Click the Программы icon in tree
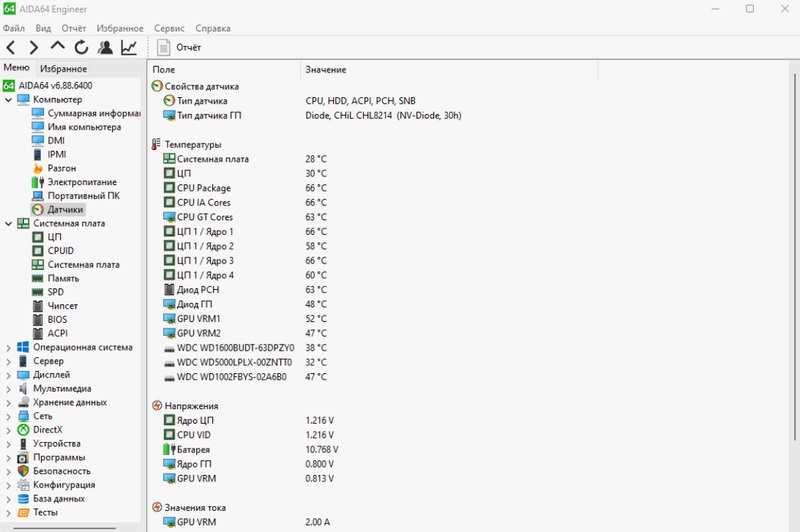Viewport: 800px width, 532px height. (23, 458)
